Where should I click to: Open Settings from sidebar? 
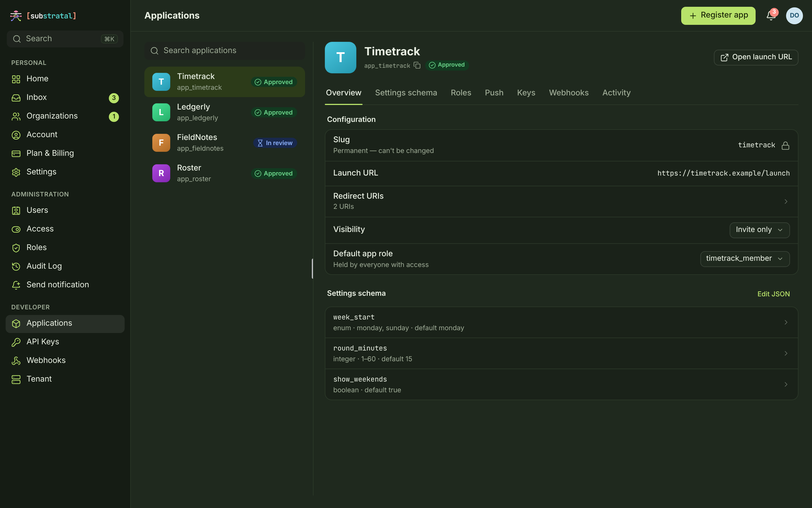[x=65, y=172]
